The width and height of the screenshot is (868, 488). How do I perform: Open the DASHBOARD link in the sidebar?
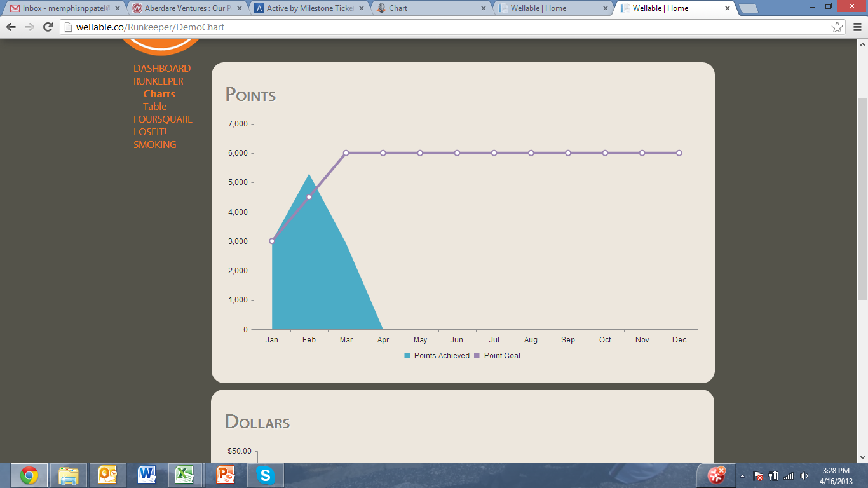click(x=162, y=69)
